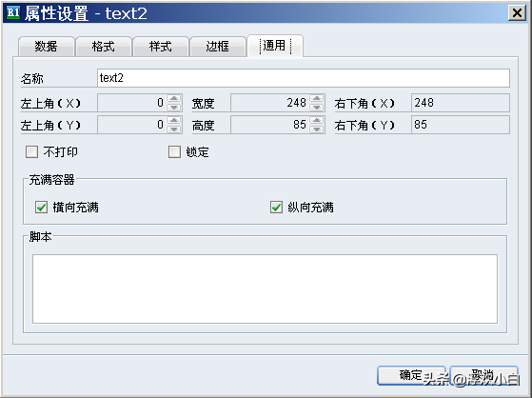The width and height of the screenshot is (532, 398).
Task: Click the 宽度 field showing 248
Action: (x=270, y=103)
